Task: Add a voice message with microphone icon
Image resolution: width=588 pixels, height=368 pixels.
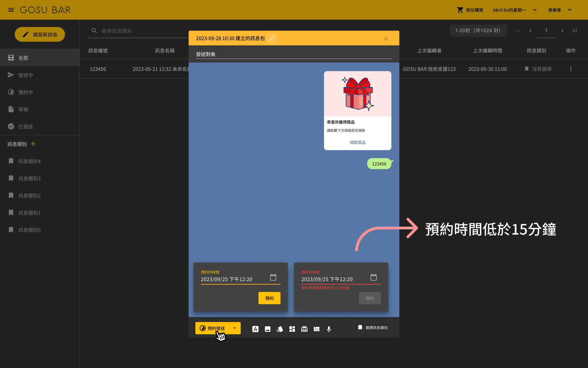Action: point(329,329)
